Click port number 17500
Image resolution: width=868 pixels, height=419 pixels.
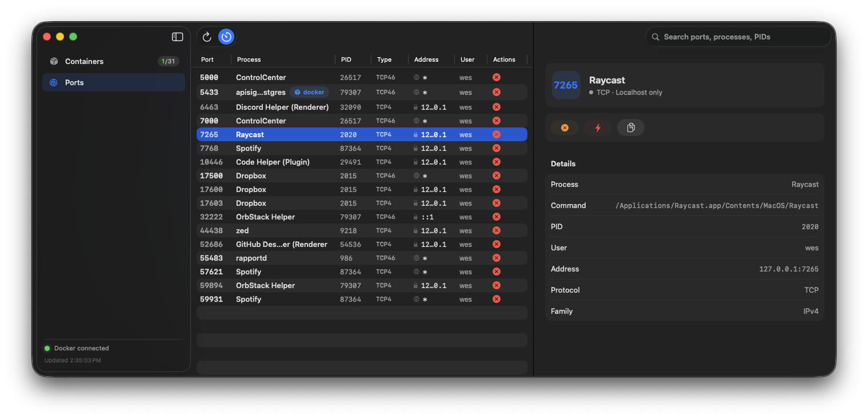211,175
